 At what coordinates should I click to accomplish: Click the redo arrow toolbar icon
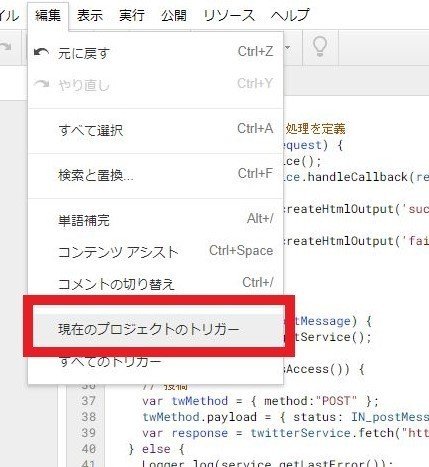point(6,47)
